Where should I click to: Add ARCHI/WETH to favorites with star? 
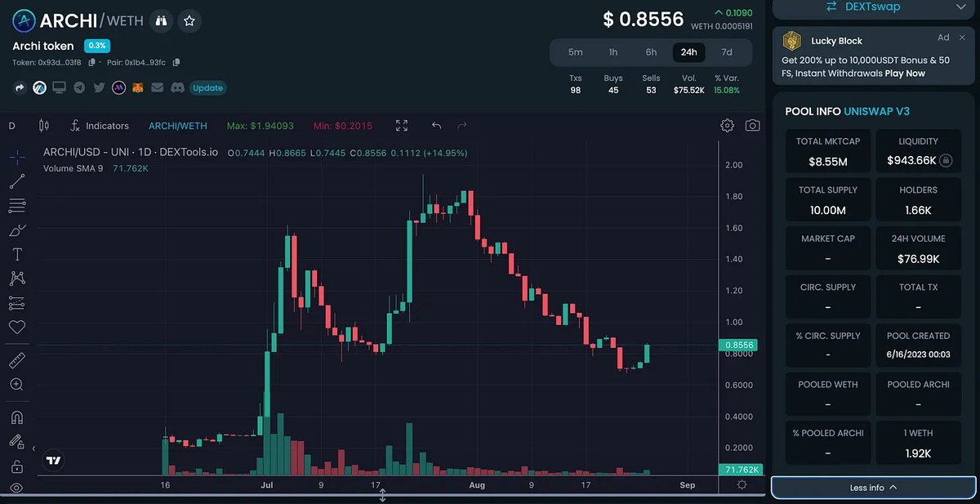coord(189,20)
